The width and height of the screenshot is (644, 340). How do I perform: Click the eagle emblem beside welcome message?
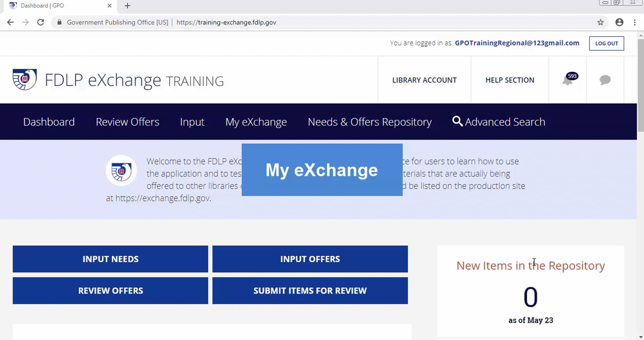pos(121,171)
